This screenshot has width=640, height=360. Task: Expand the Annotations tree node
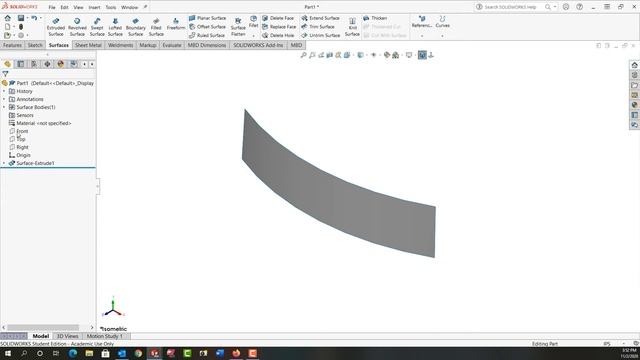[x=4, y=99]
